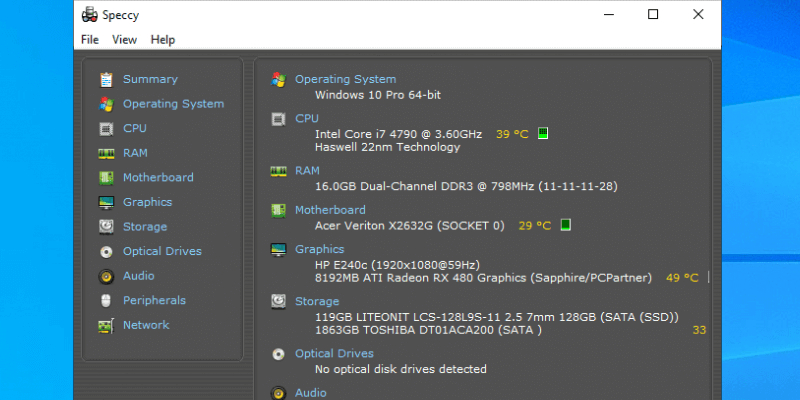Click the CPU temperature '39 °C' value
The width and height of the screenshot is (800, 400).
click(x=512, y=134)
